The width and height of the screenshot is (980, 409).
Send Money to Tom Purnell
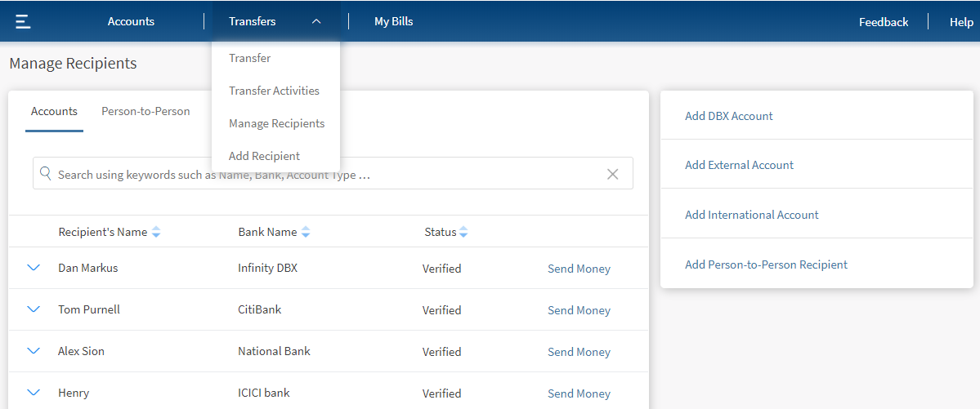tap(579, 310)
